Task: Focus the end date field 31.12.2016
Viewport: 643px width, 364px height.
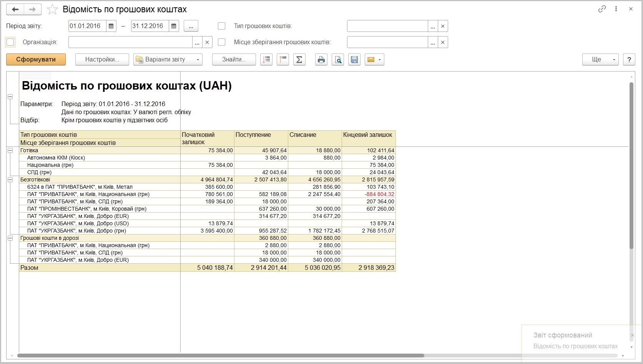Action: 150,26
